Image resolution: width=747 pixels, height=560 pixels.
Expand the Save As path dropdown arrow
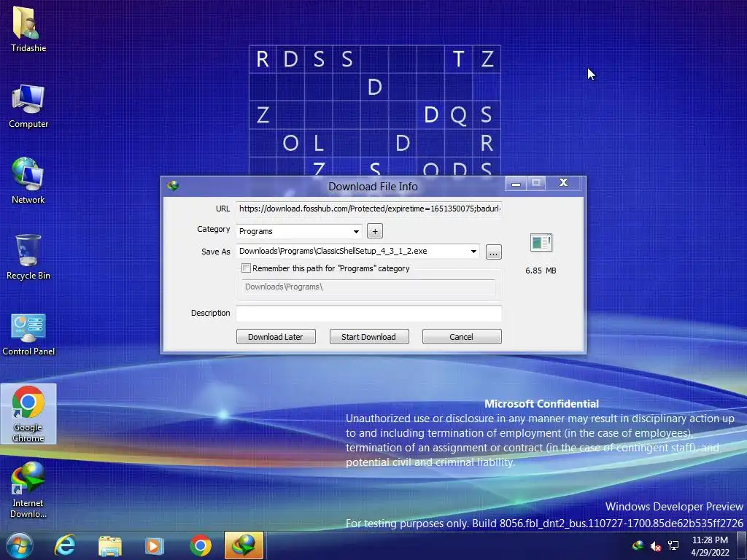473,252
